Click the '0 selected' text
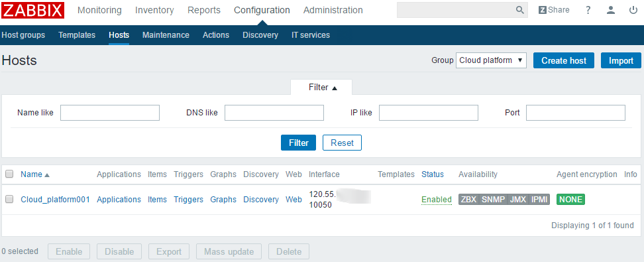The width and height of the screenshot is (644, 262). (20, 251)
